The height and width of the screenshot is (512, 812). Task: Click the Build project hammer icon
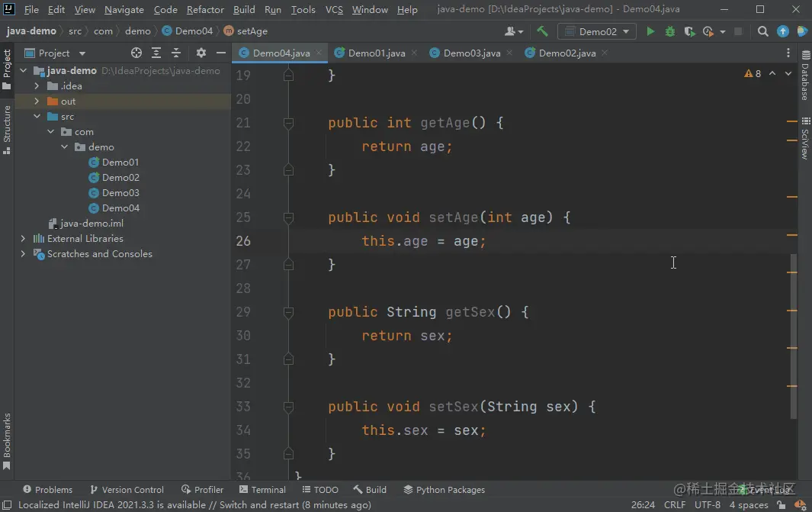pyautogui.click(x=542, y=31)
